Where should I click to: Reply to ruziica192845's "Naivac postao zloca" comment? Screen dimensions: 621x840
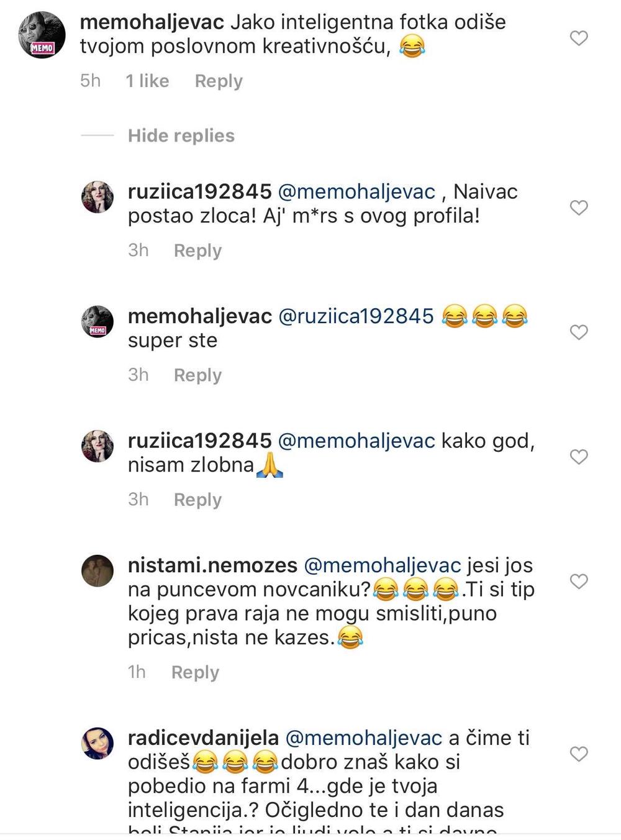click(197, 250)
